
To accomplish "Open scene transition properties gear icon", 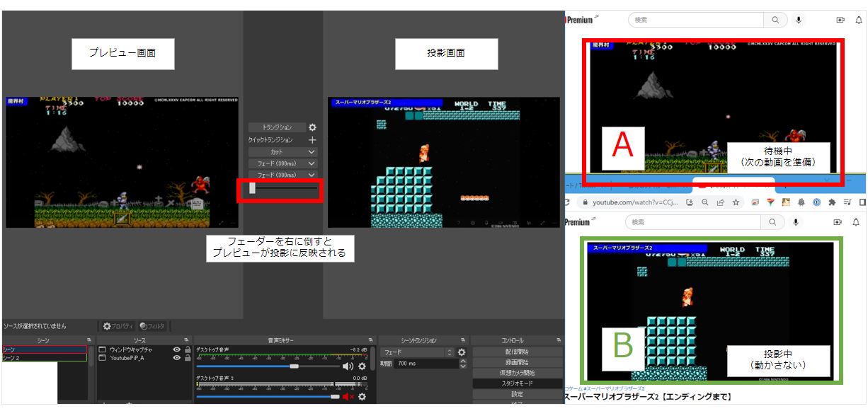I will coord(462,352).
